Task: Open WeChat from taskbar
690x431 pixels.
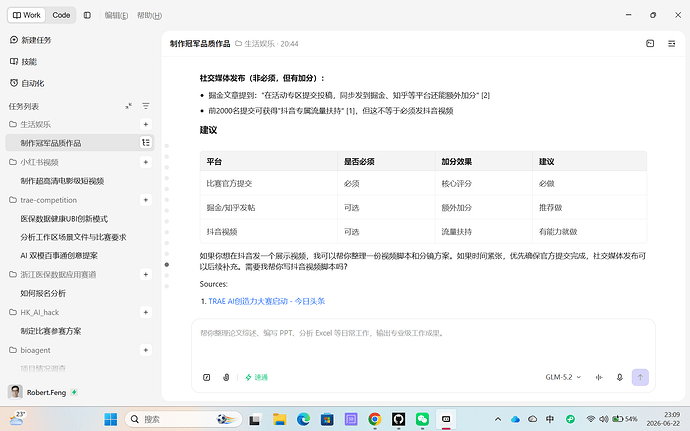Action: point(422,419)
